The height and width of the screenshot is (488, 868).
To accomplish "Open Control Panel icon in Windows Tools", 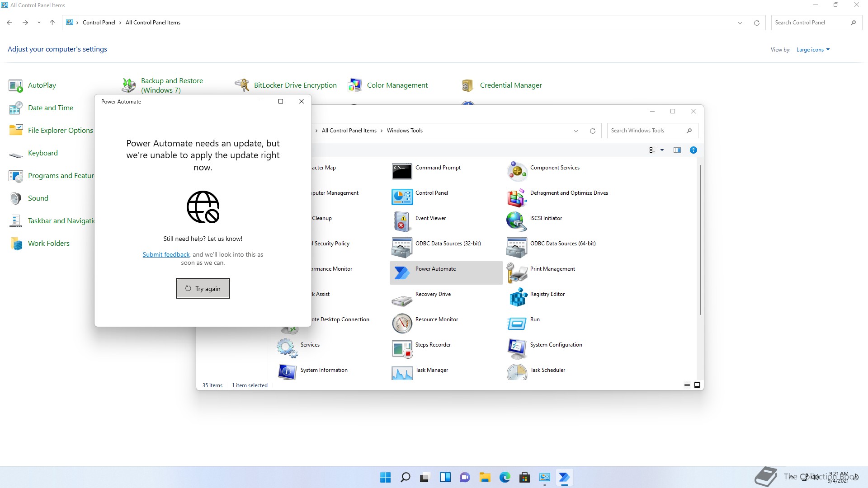I will click(x=402, y=197).
